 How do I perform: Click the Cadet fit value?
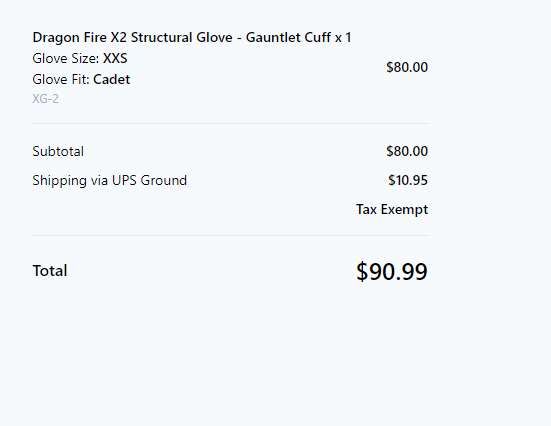pos(112,79)
